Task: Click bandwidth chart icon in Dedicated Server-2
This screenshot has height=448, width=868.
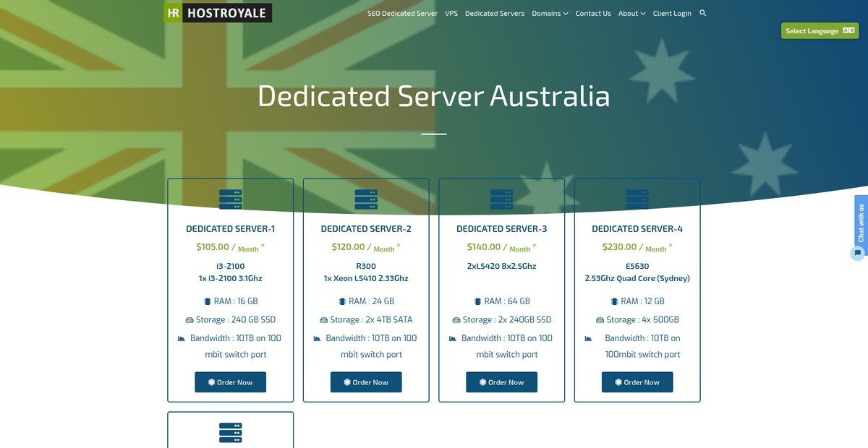Action: [317, 338]
